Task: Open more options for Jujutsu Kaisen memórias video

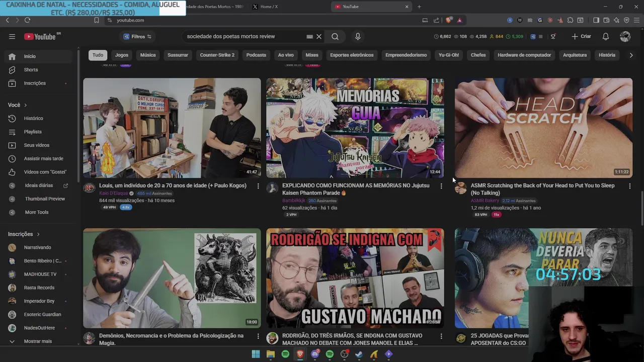Action: click(441, 186)
